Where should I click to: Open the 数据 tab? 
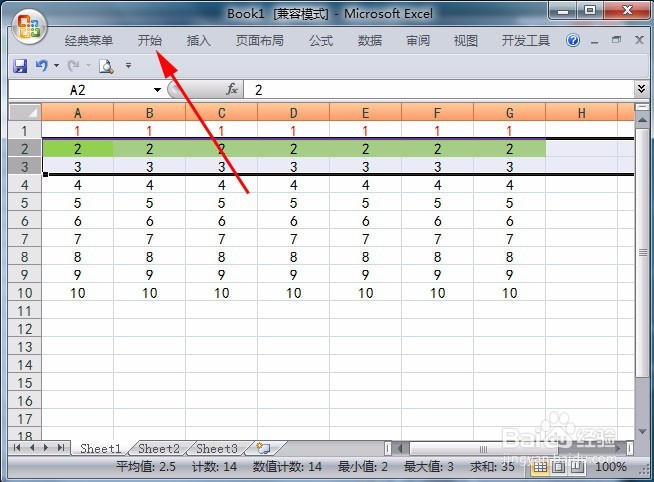370,40
